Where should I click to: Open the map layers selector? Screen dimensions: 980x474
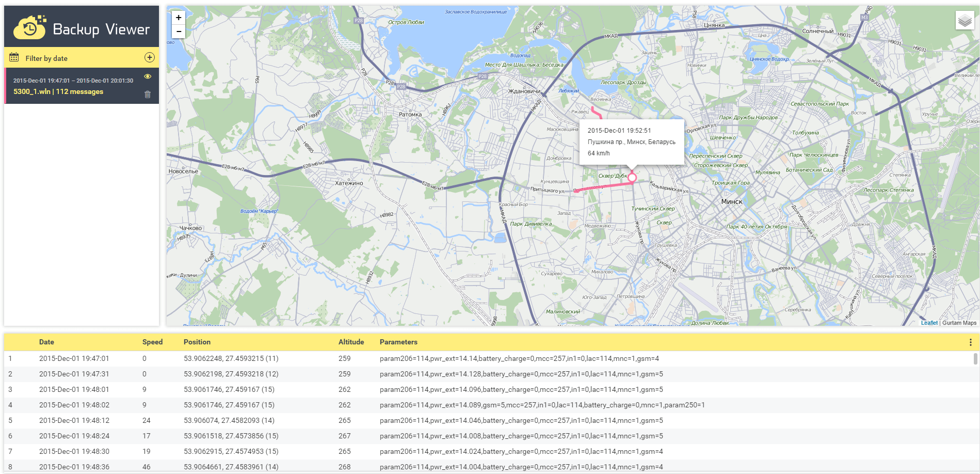[x=965, y=21]
